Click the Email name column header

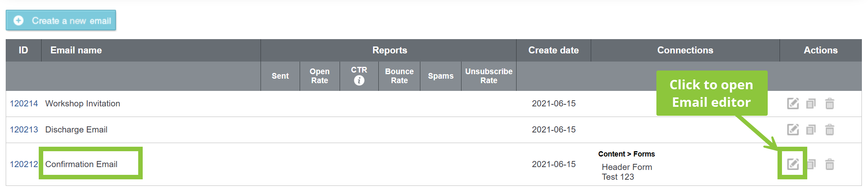pyautogui.click(x=76, y=50)
